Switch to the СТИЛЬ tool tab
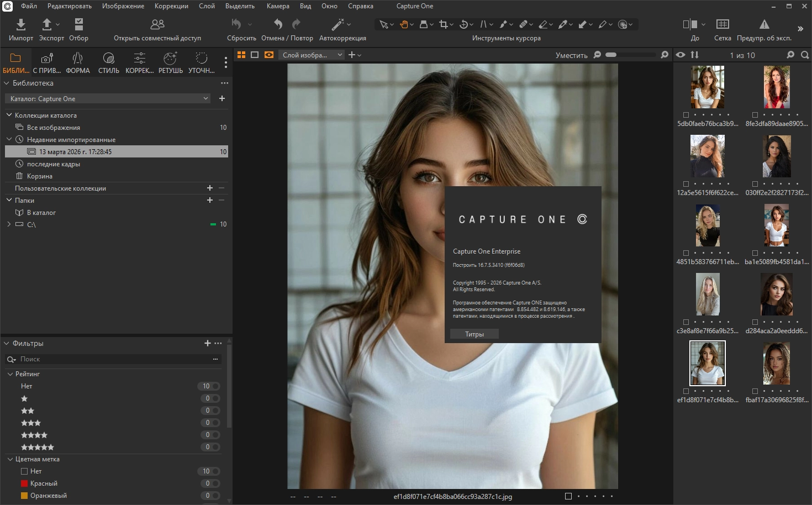Screen dimensions: 812x505 (x=108, y=62)
